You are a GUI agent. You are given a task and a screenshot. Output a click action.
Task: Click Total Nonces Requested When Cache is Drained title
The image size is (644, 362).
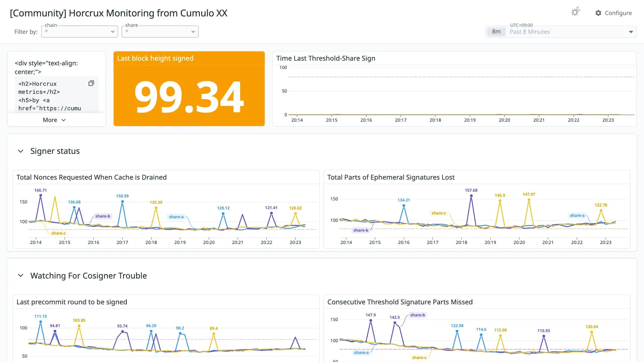pos(92,177)
